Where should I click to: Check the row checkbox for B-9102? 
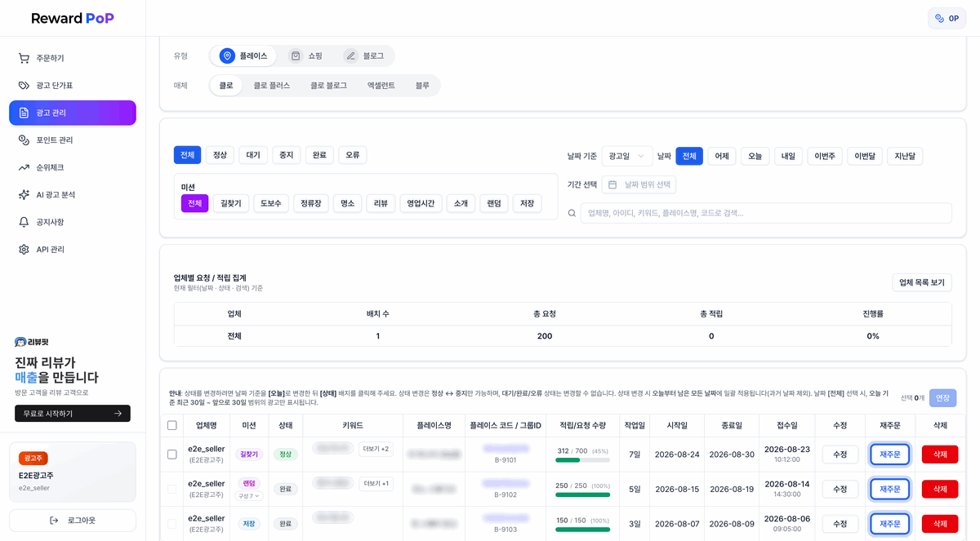[171, 489]
